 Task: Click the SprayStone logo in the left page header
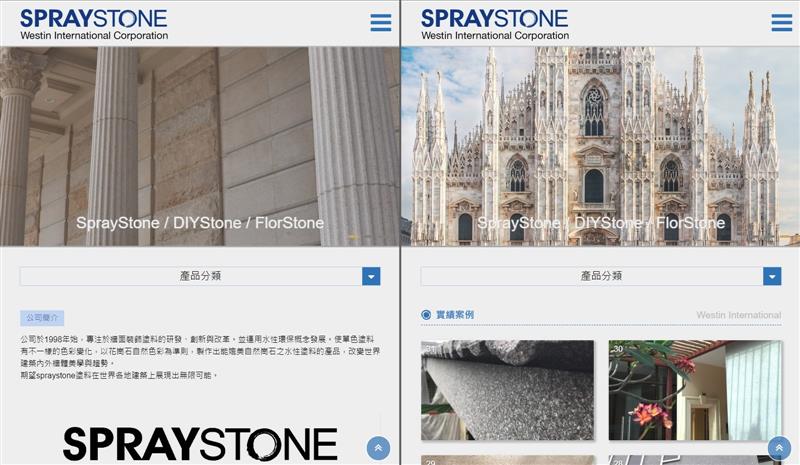pyautogui.click(x=94, y=25)
